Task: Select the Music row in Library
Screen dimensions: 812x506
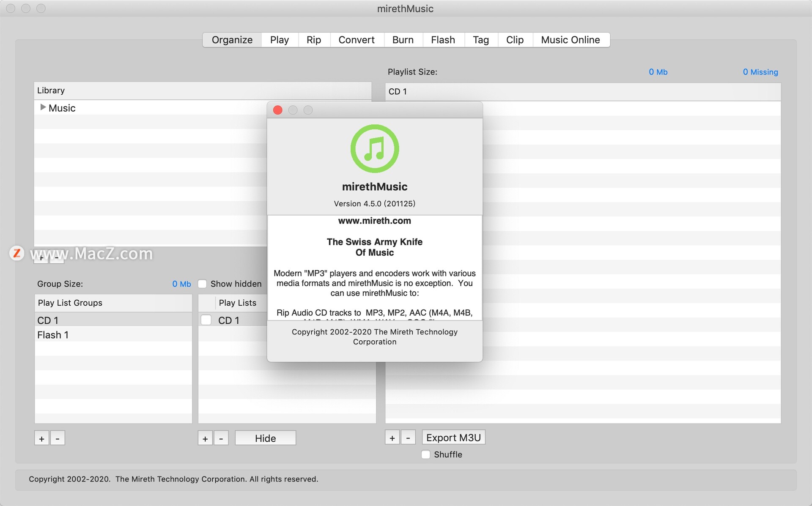Action: 151,108
